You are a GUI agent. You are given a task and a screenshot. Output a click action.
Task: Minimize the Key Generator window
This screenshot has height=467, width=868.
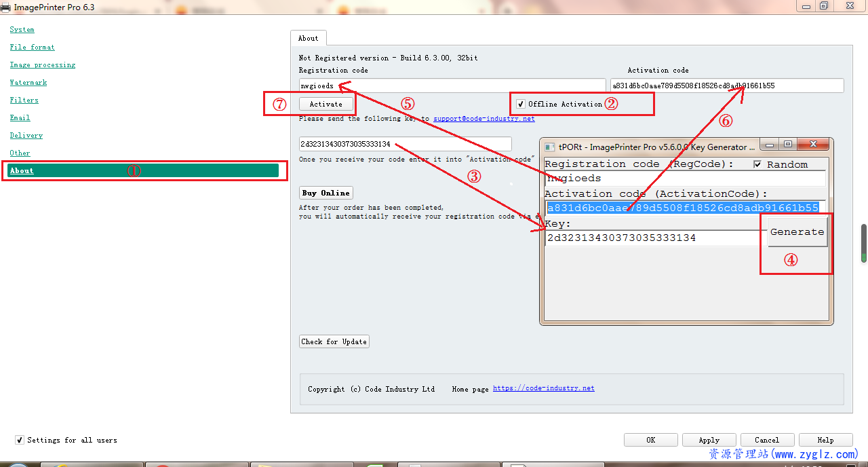pyautogui.click(x=769, y=145)
